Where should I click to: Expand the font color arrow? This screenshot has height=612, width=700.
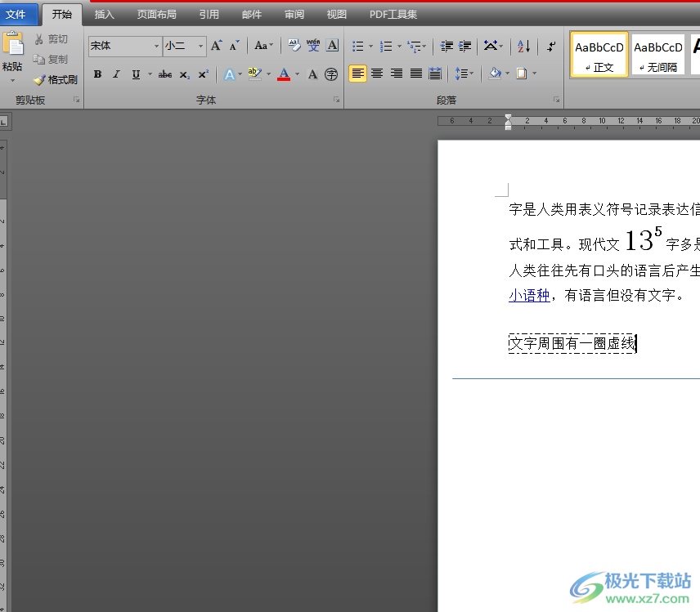point(297,74)
